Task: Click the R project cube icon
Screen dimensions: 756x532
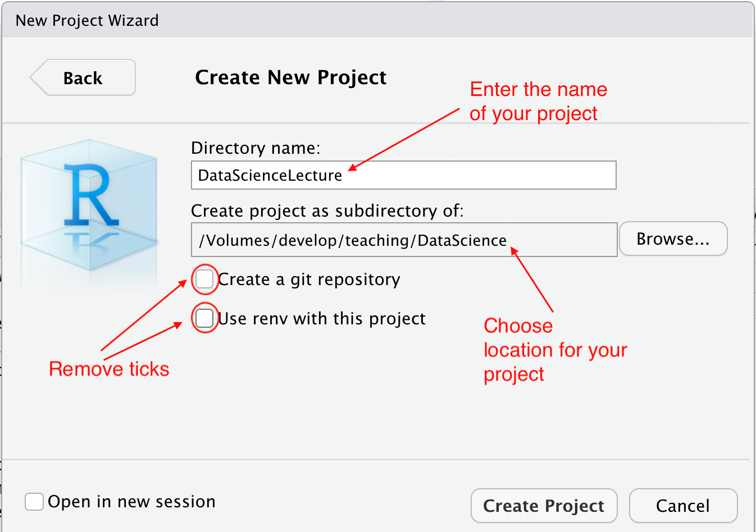Action: tap(89, 205)
